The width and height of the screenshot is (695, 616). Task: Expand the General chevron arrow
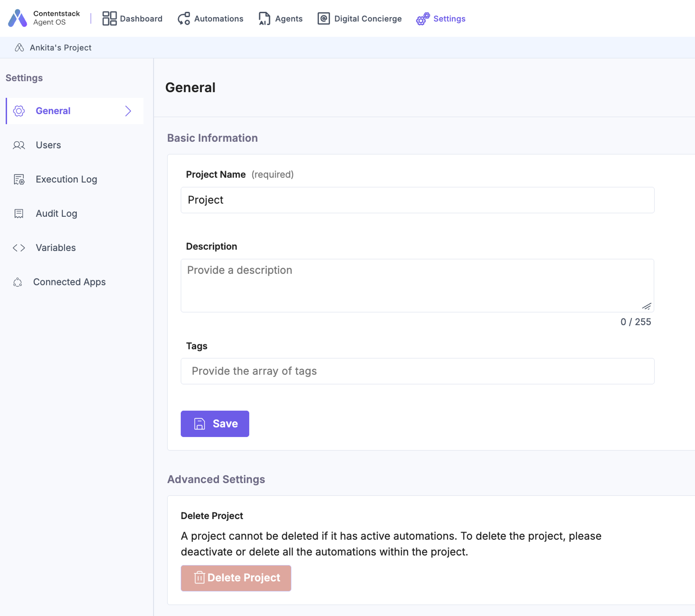point(128,111)
